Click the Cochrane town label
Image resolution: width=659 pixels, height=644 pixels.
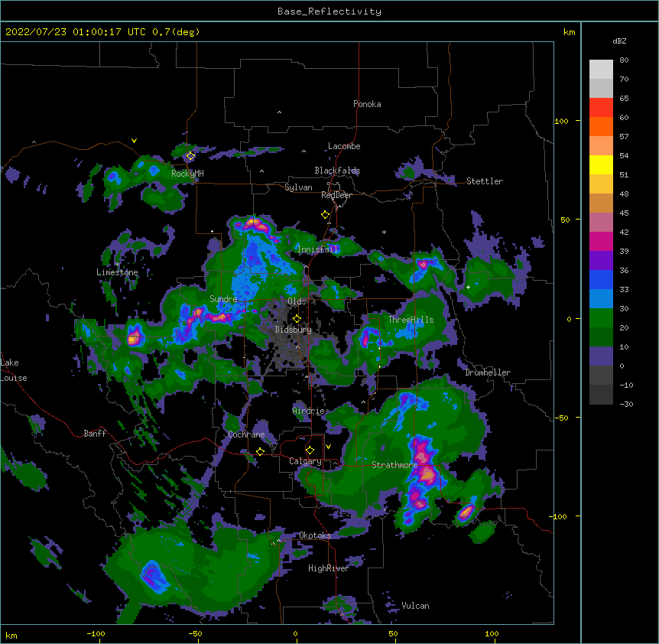click(x=246, y=434)
